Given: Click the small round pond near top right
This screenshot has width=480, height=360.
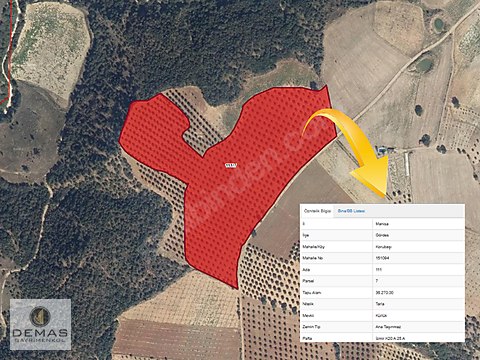Looking at the screenshot, I should pos(438,24).
